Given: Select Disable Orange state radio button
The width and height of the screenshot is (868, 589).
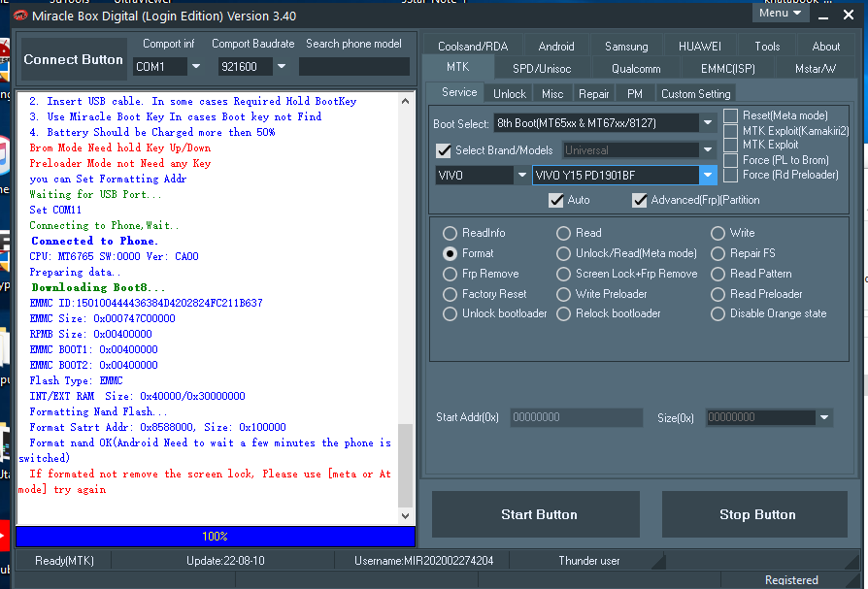Looking at the screenshot, I should [718, 314].
